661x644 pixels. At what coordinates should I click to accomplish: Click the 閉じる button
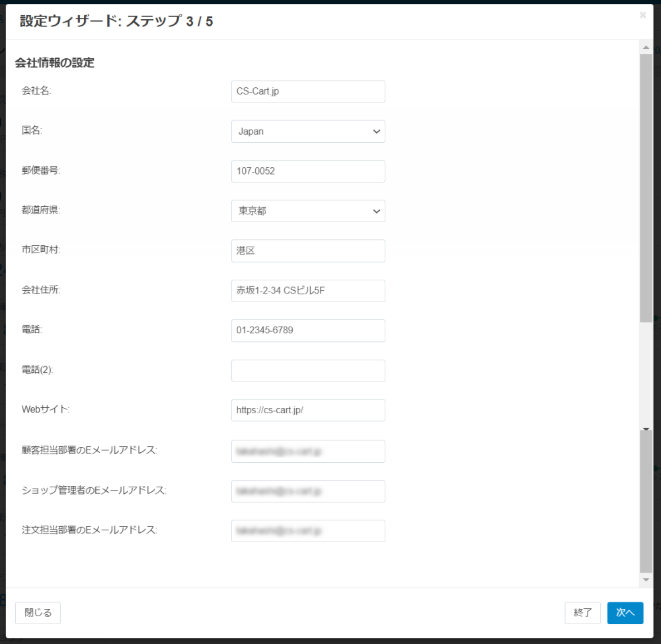[x=38, y=613]
